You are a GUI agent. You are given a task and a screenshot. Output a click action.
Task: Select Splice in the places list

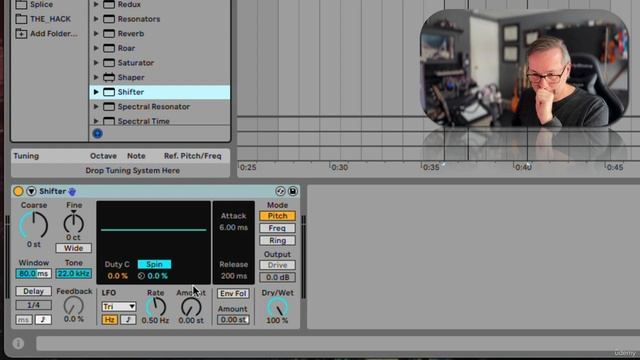click(42, 4)
